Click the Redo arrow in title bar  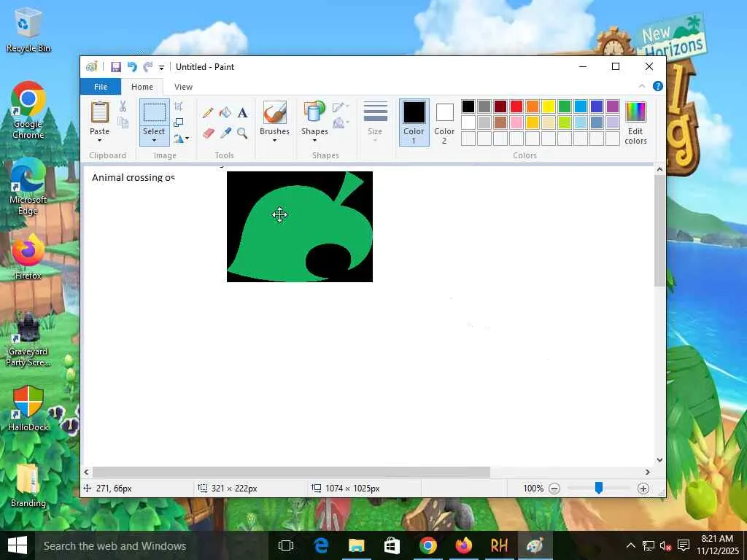[x=148, y=67]
